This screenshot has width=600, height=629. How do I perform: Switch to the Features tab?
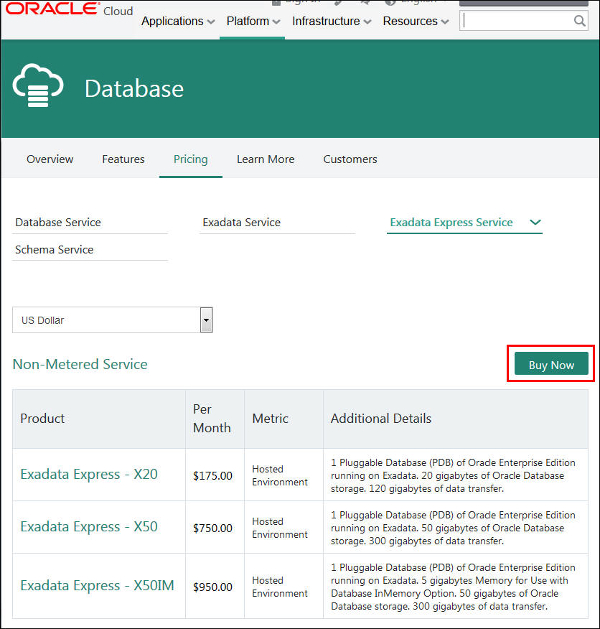tap(123, 159)
